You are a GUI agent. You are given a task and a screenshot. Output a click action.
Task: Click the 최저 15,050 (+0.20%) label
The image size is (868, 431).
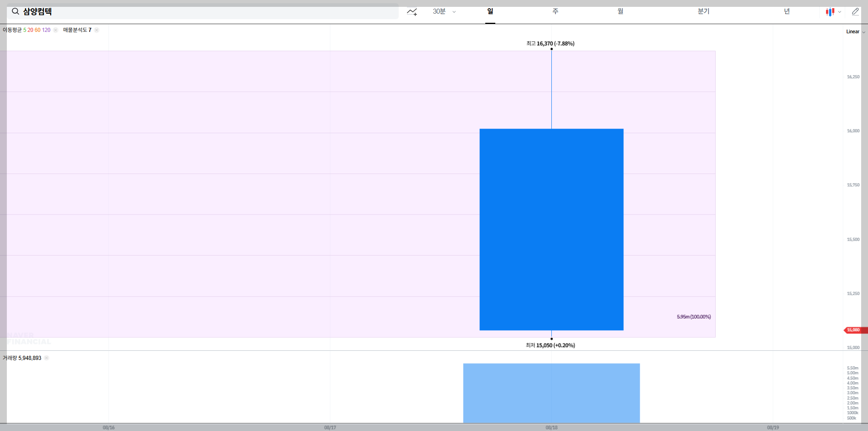tap(550, 345)
